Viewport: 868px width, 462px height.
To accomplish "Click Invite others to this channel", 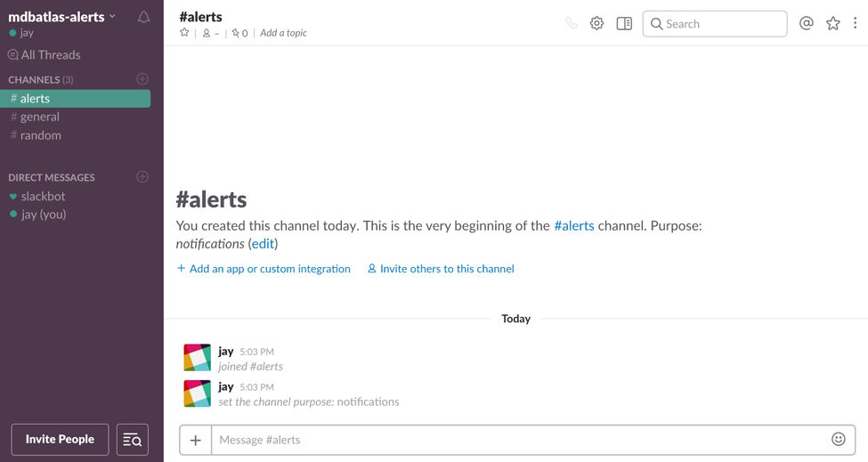I will pos(442,269).
